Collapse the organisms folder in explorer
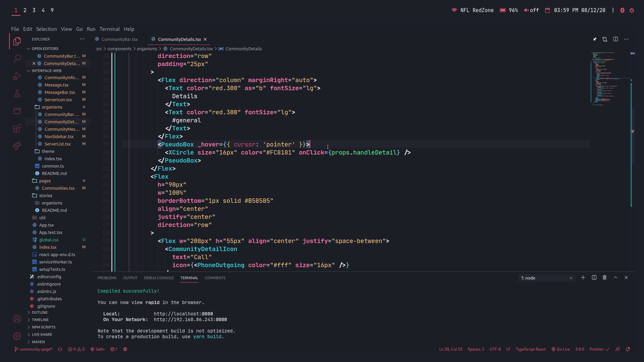 click(52, 107)
